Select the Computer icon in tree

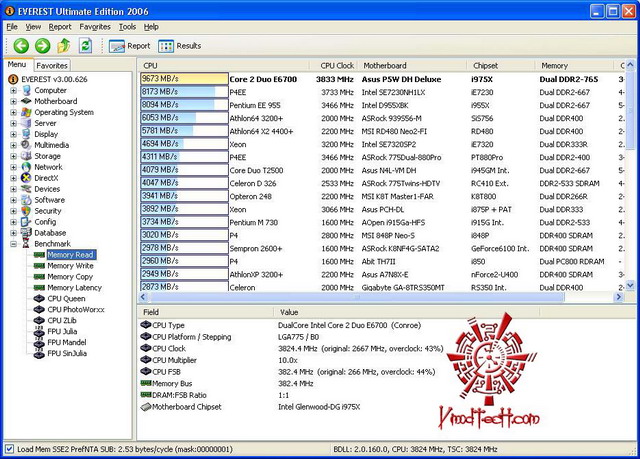tap(27, 90)
